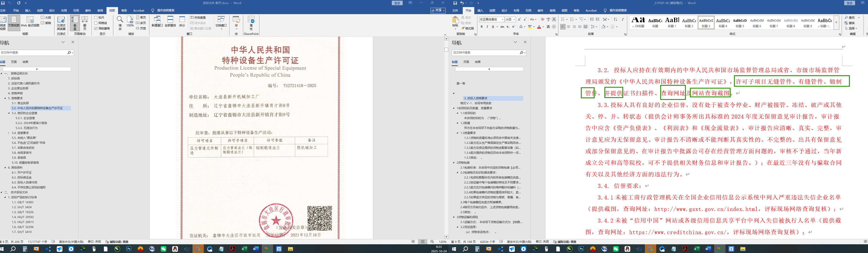The image size is (868, 253).
Task: Open the 引用 tab in left window
Action: coord(76,10)
